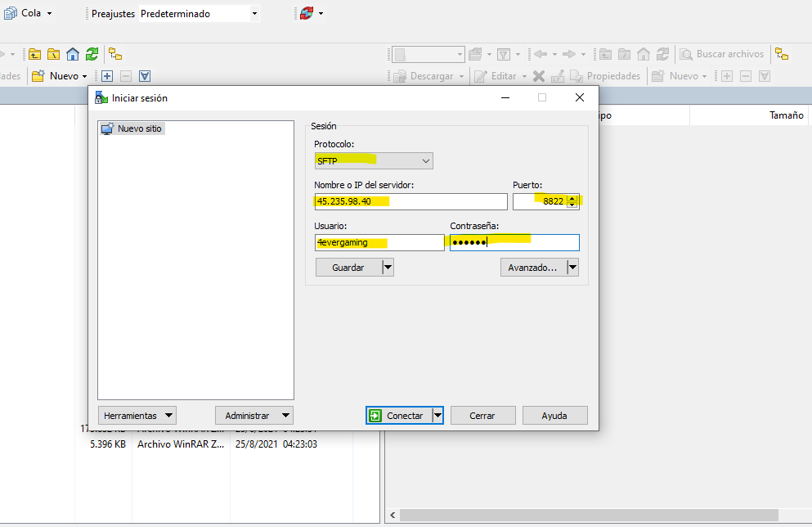Open the Administrar menu button
The width and height of the screenshot is (812, 527).
click(253, 416)
